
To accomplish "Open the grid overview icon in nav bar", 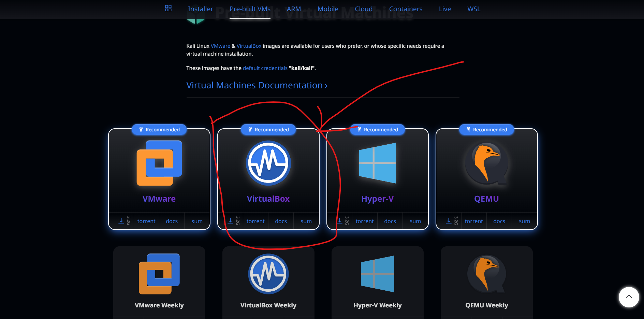I will [x=168, y=9].
